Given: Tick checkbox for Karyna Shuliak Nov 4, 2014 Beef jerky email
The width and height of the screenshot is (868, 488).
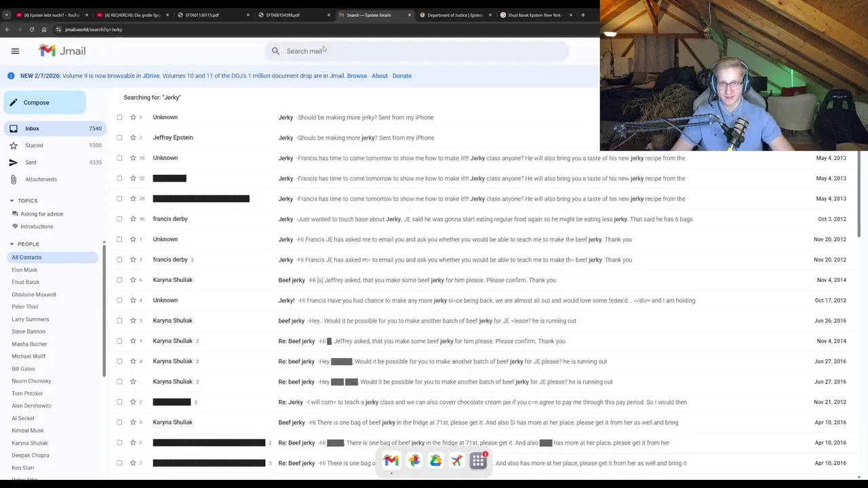Looking at the screenshot, I should 119,280.
